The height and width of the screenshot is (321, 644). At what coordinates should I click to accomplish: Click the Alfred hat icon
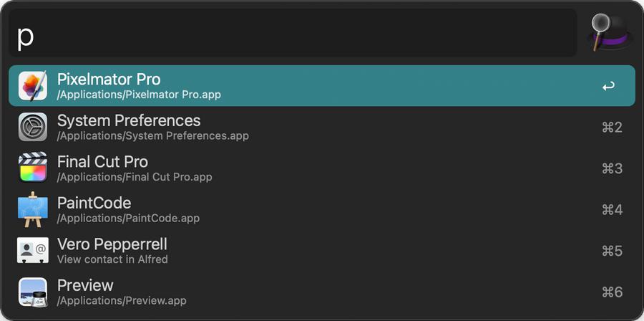(609, 32)
